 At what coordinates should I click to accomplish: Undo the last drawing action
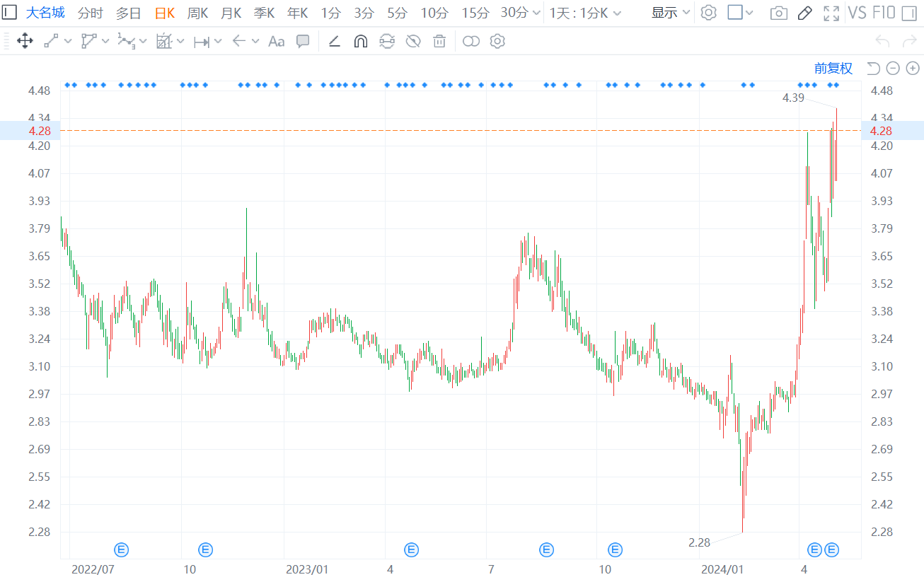click(x=882, y=41)
